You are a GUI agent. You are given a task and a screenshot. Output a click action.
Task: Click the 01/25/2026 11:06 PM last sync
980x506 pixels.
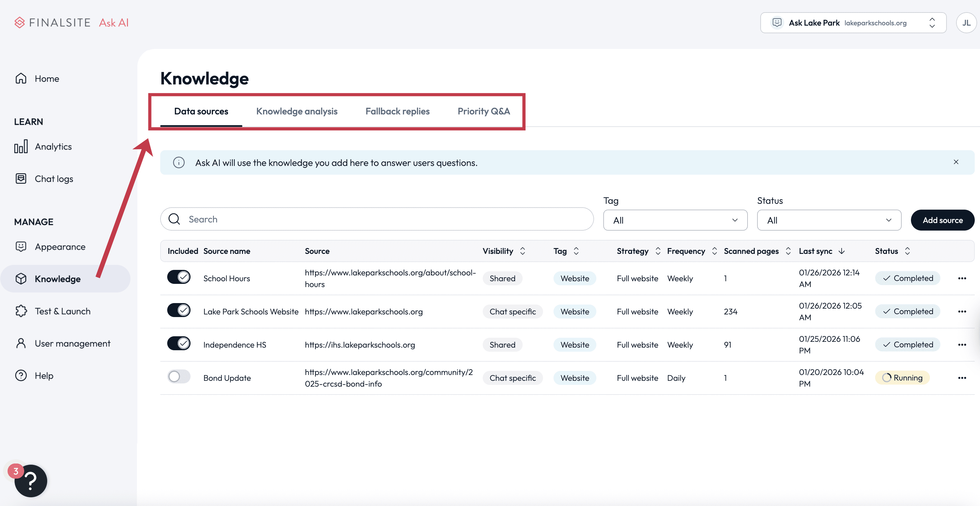click(829, 345)
